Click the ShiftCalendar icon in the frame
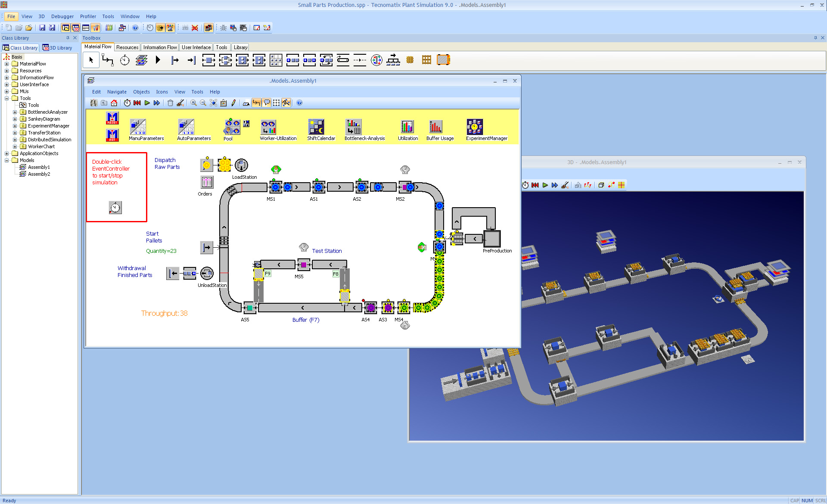The width and height of the screenshot is (827, 504). (316, 127)
